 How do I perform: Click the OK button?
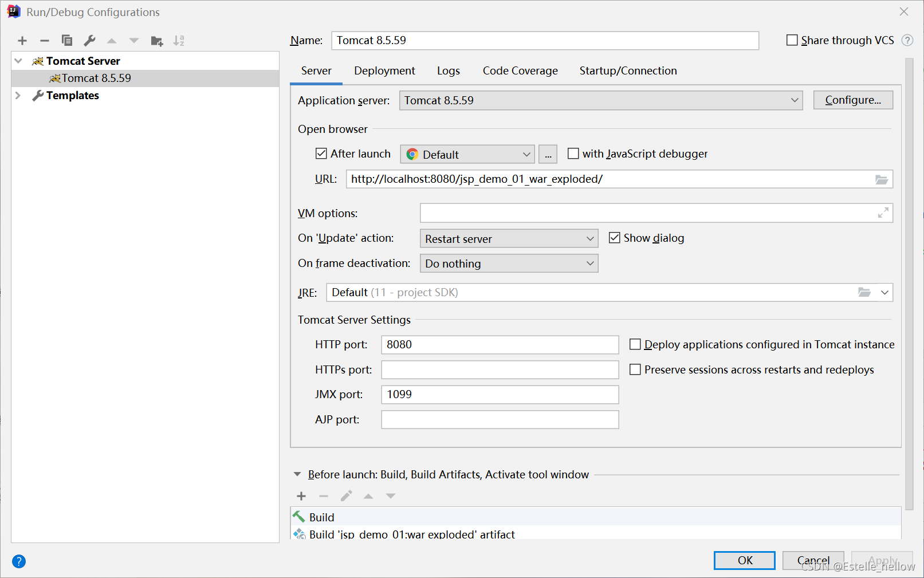pyautogui.click(x=745, y=560)
